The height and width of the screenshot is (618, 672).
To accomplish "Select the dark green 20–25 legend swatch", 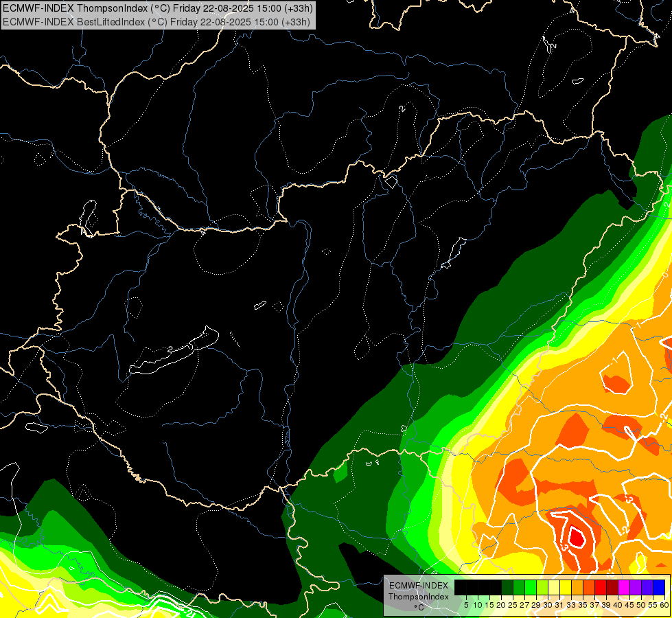I will point(507,587).
